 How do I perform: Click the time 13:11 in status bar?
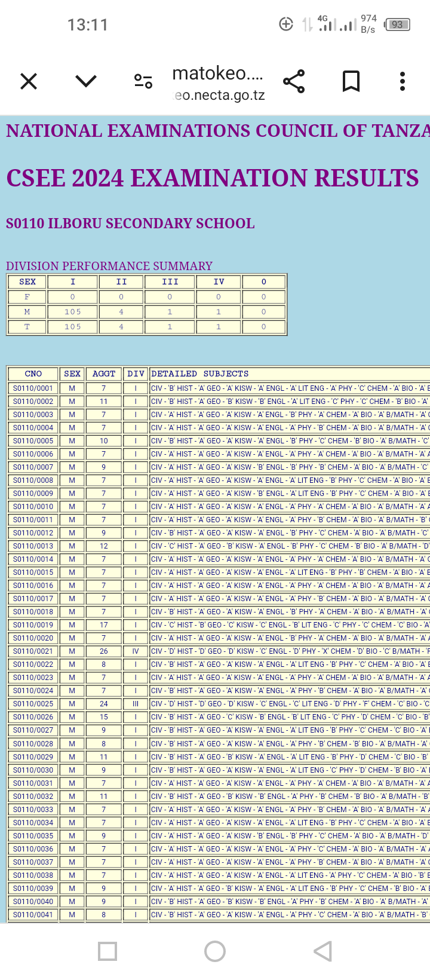(x=88, y=25)
